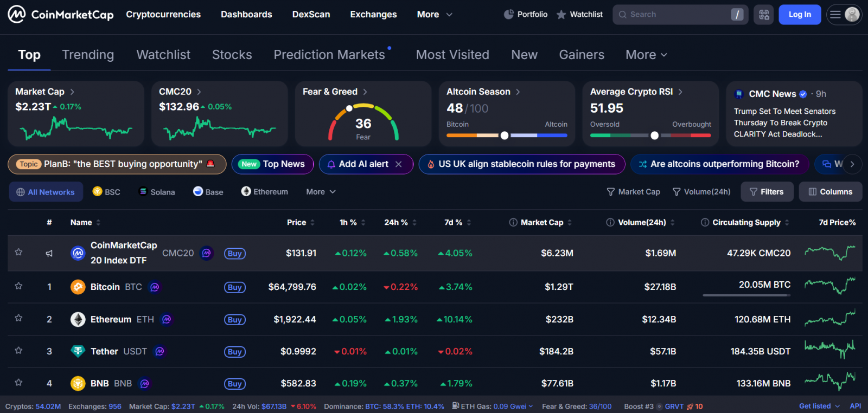The height and width of the screenshot is (413, 868).
Task: Open the Prediction Markets tab
Action: (329, 55)
